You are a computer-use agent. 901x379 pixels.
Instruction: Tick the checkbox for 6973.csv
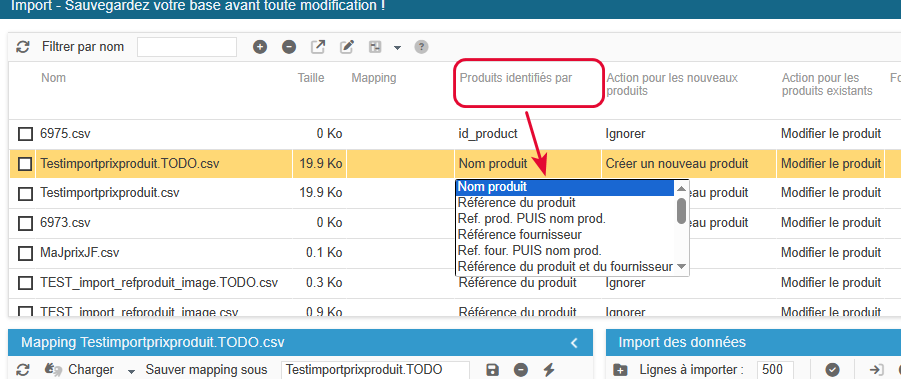click(x=25, y=223)
